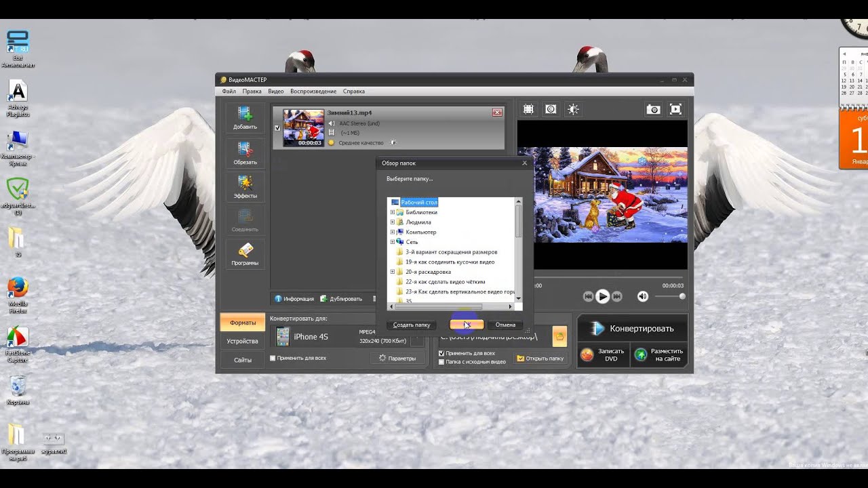Expand the Библиотеки tree node
This screenshot has width=868, height=488.
[393, 212]
